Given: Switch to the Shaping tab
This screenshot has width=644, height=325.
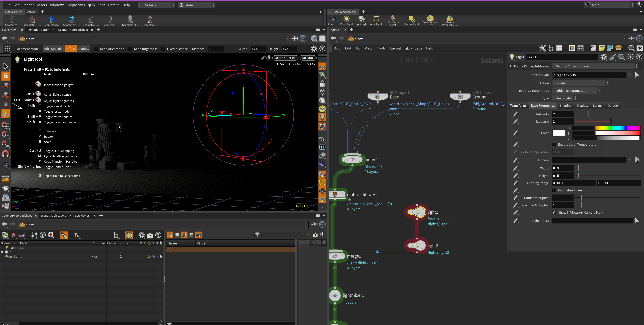Looking at the screenshot, I should [565, 106].
